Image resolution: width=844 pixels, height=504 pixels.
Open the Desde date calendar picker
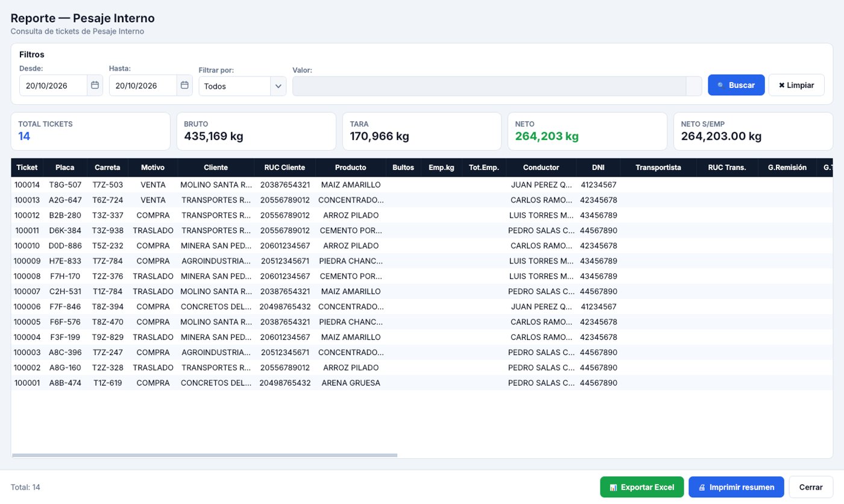point(95,86)
